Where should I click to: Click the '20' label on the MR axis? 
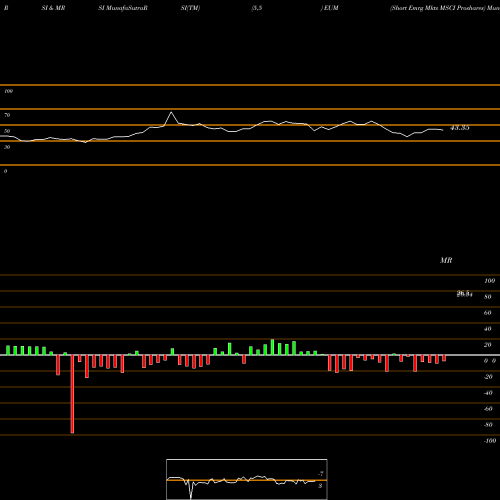point(488,345)
